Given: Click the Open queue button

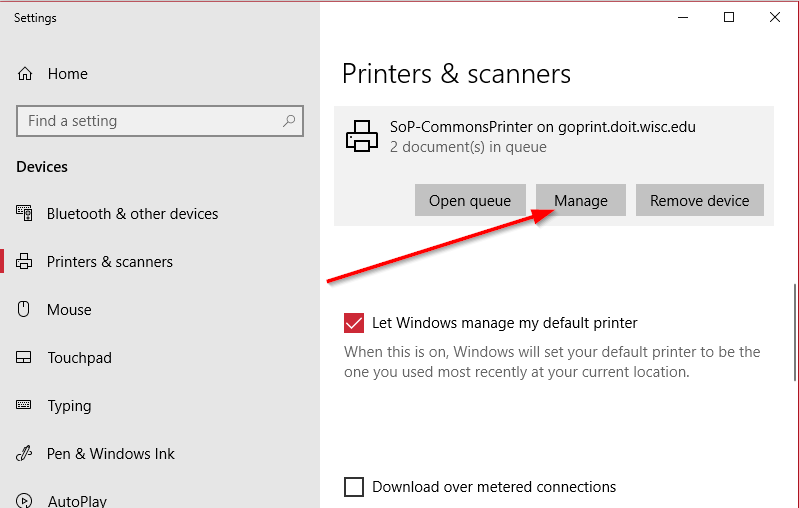Looking at the screenshot, I should coord(470,200).
